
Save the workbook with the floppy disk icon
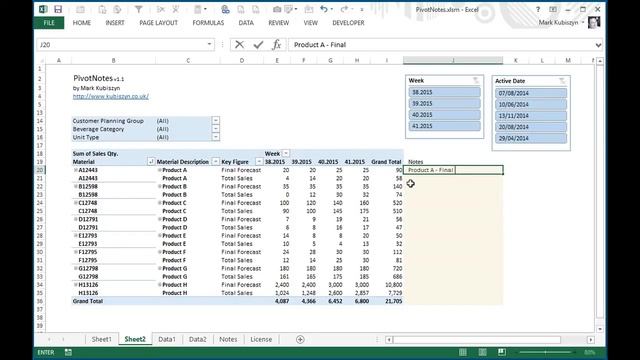(x=58, y=9)
